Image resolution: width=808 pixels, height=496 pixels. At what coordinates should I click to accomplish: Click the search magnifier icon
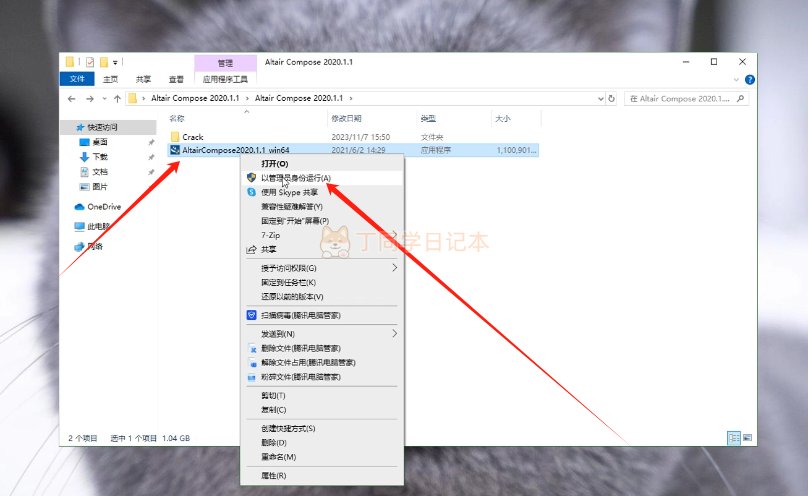tap(740, 98)
